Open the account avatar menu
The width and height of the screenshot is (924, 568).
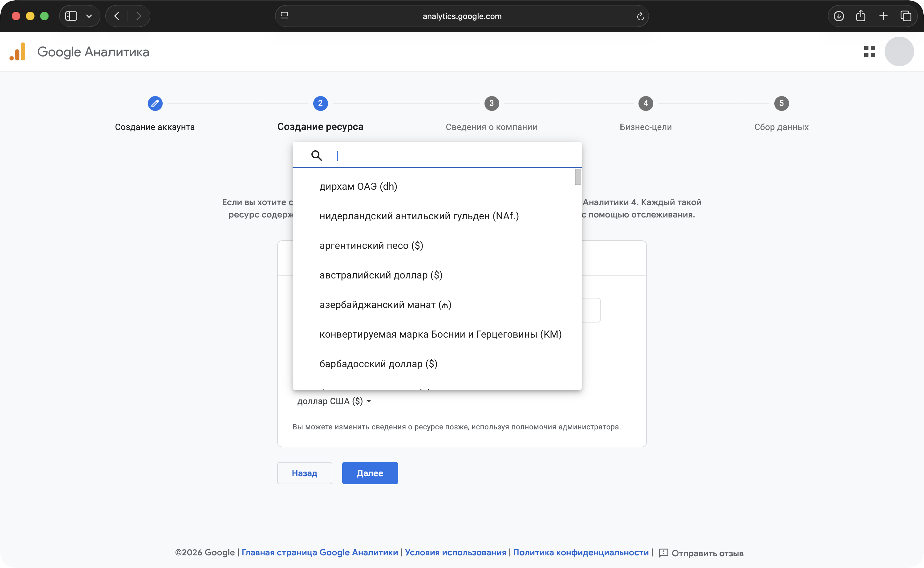[x=899, y=51]
